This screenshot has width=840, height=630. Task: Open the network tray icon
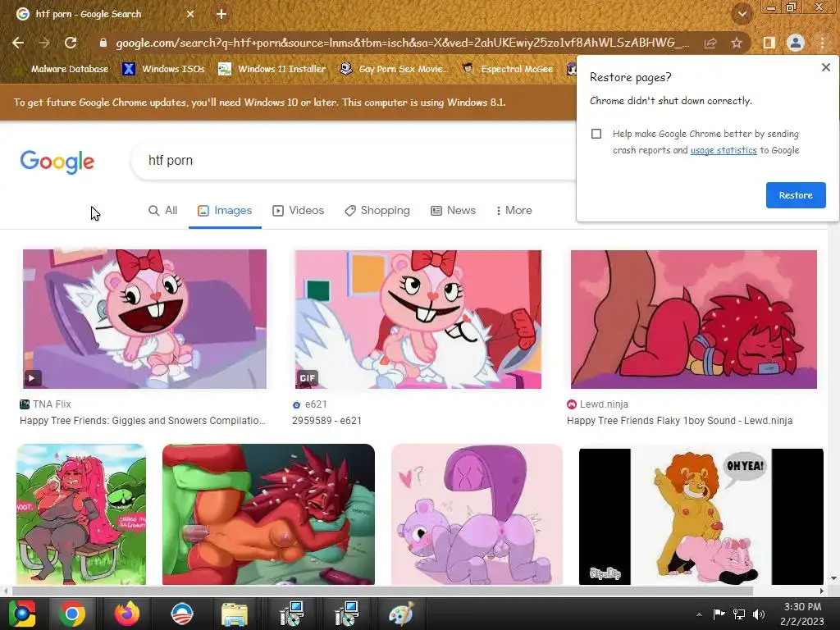(739, 614)
